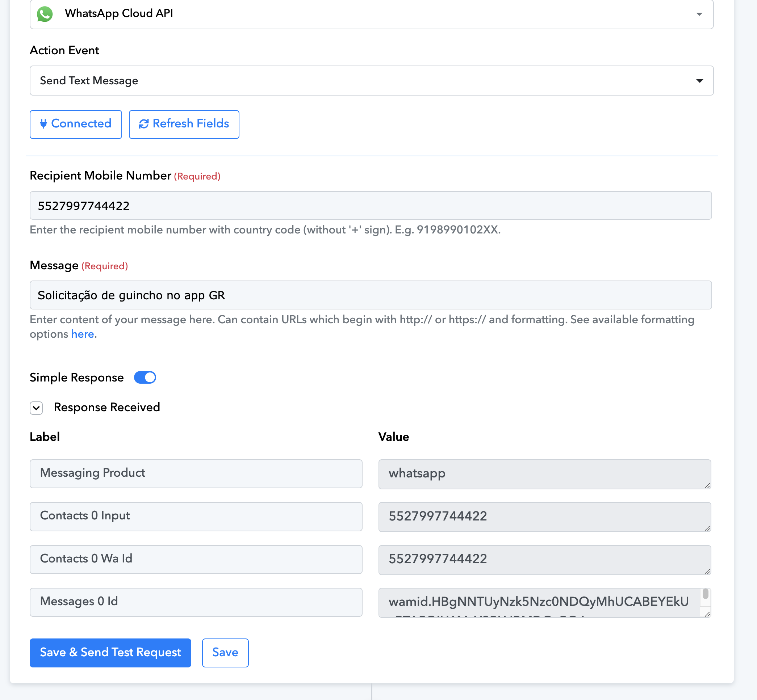Viewport: 757px width, 700px height.
Task: Click the Contacts 0 Wa Id value field
Action: click(545, 560)
